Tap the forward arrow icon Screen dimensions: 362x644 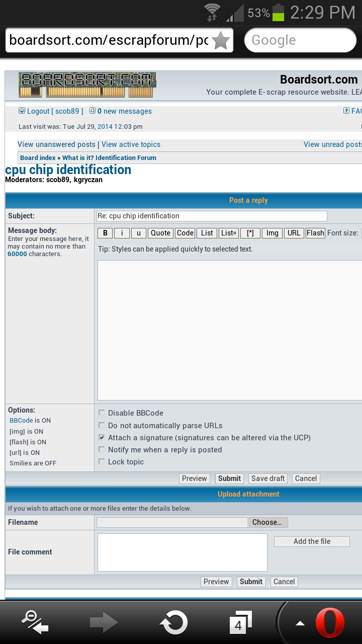pyautogui.click(x=104, y=623)
